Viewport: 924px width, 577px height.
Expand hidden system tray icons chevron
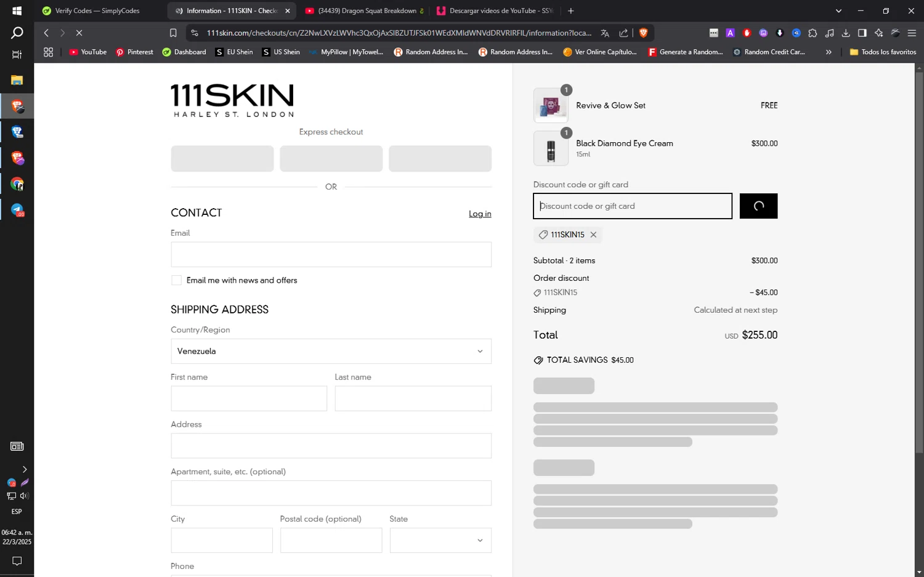pyautogui.click(x=25, y=469)
